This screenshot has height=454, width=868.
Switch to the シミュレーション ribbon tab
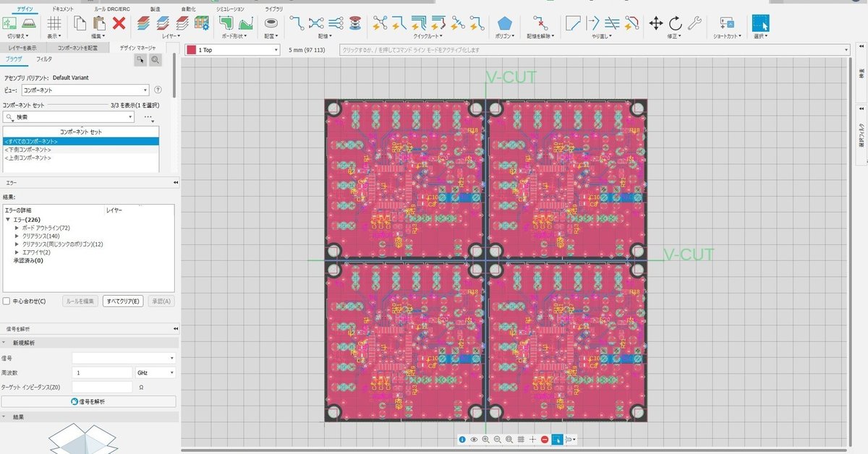tap(230, 9)
